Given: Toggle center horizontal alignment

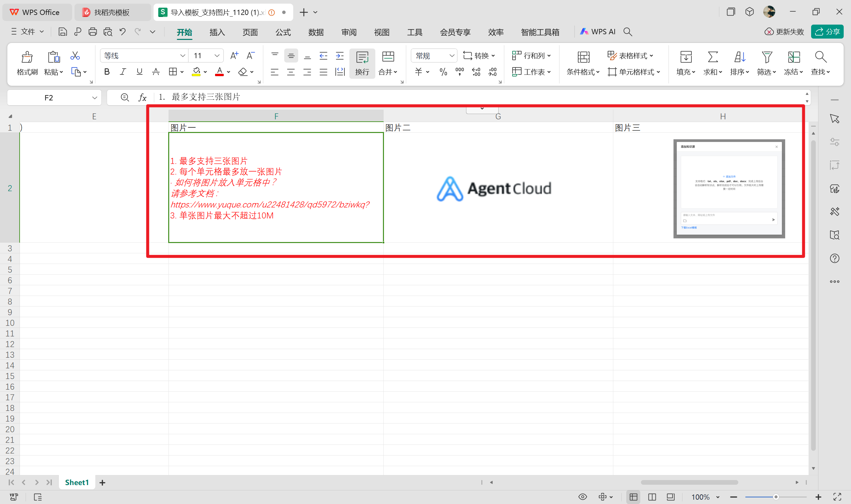Looking at the screenshot, I should pos(291,72).
